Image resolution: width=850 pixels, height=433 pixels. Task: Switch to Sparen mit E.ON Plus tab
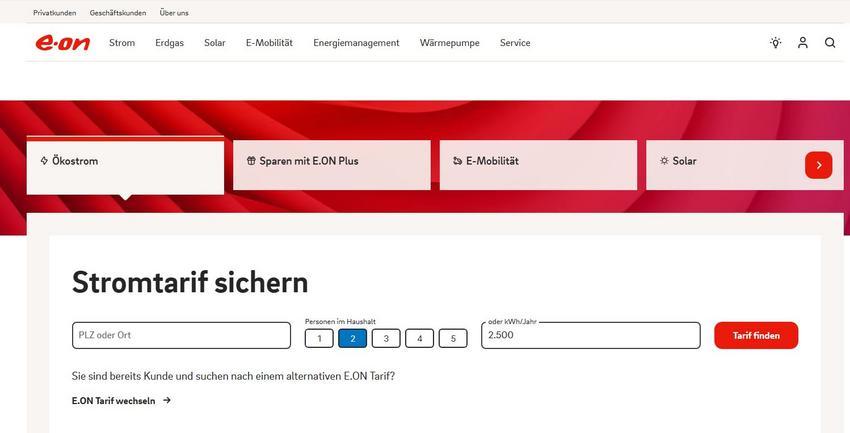tap(332, 165)
